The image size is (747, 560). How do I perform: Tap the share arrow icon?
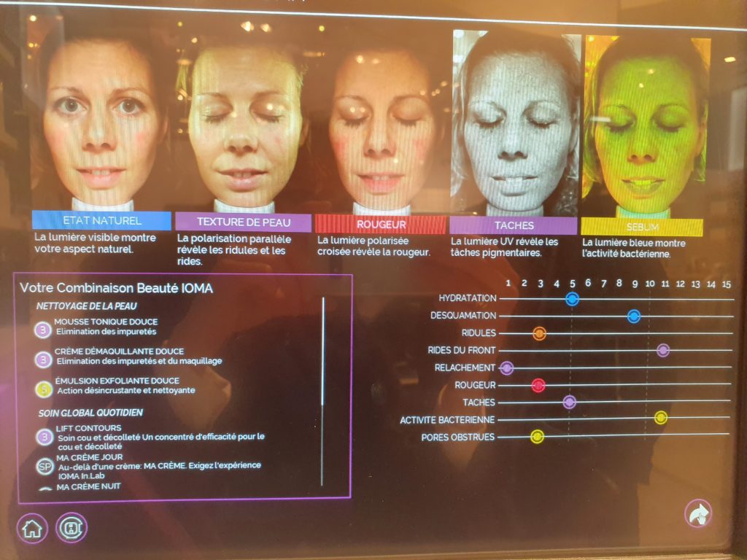(x=698, y=513)
